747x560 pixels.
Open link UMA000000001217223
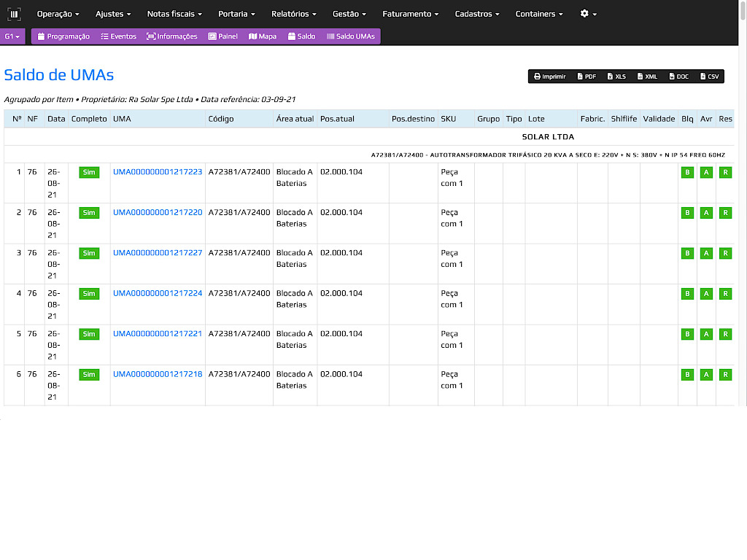pos(158,172)
